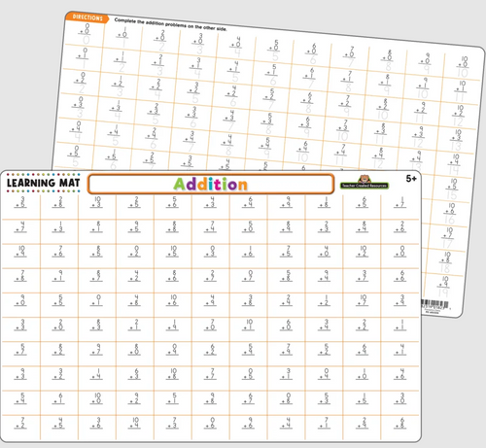
Task: Click the colorful Addition heading
Action: (x=211, y=184)
